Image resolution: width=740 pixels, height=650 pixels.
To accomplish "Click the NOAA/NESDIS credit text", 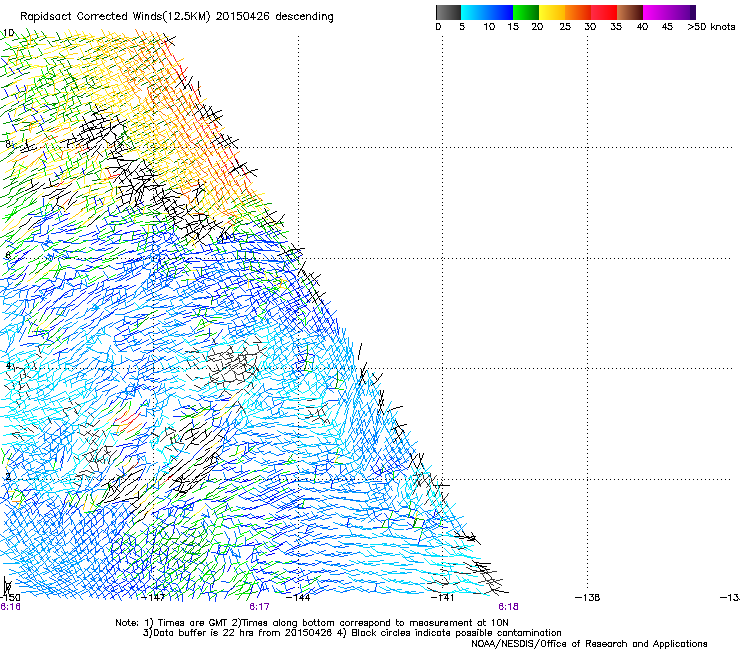I will [589, 644].
